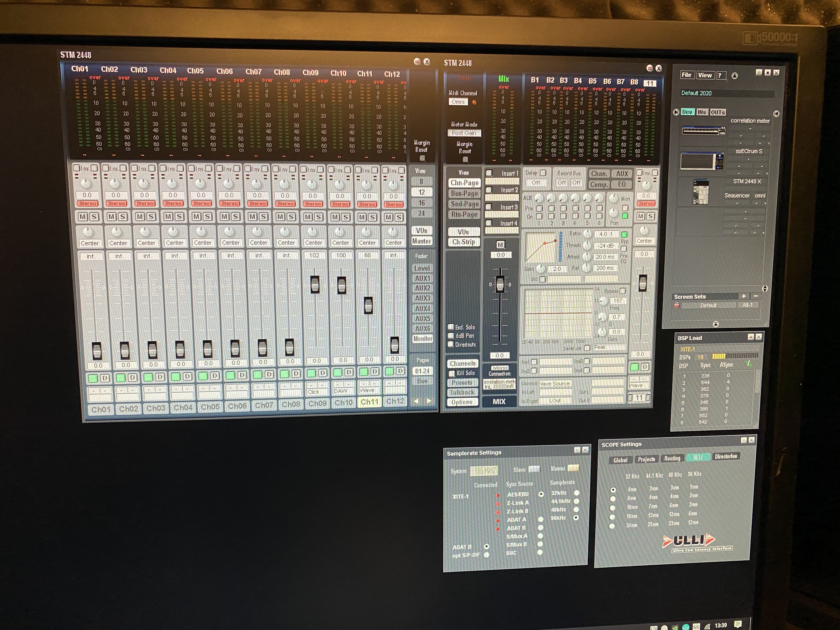Click the D button on Ch03 strip
840x630 pixels.
pos(160,377)
